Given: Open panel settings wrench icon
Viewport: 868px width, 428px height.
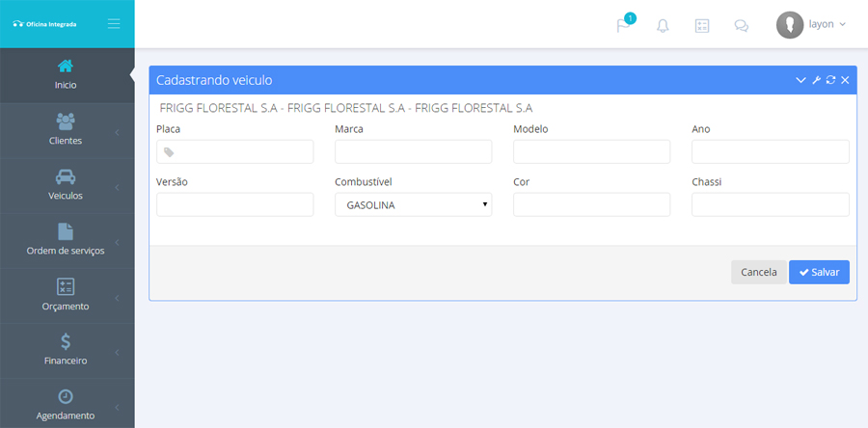Looking at the screenshot, I should [x=816, y=80].
